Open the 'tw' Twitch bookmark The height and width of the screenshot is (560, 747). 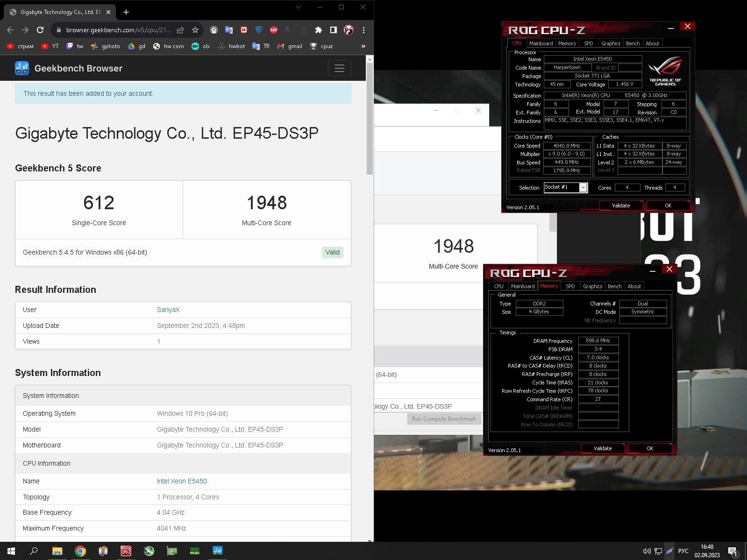pos(75,46)
